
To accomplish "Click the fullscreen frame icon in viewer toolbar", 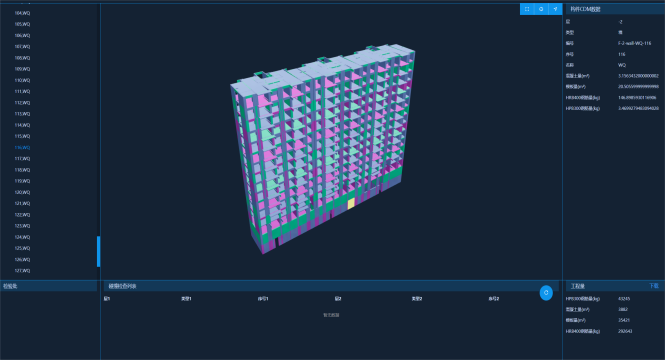I will tap(527, 9).
